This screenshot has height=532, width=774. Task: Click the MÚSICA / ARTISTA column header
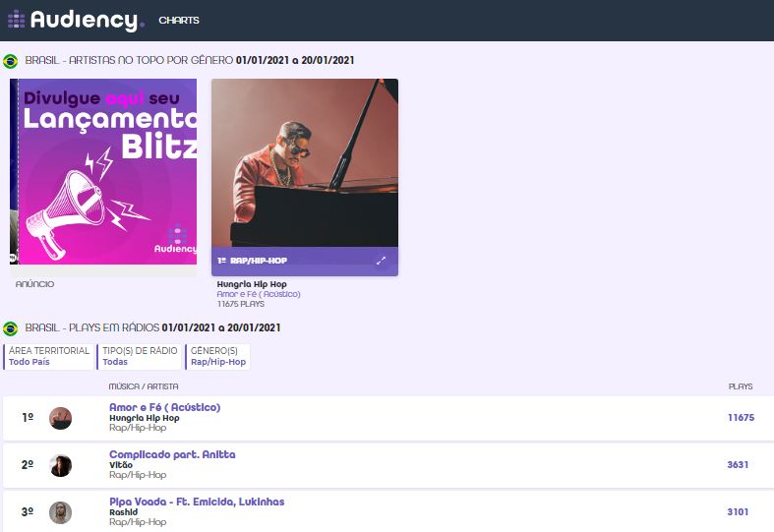(x=144, y=386)
